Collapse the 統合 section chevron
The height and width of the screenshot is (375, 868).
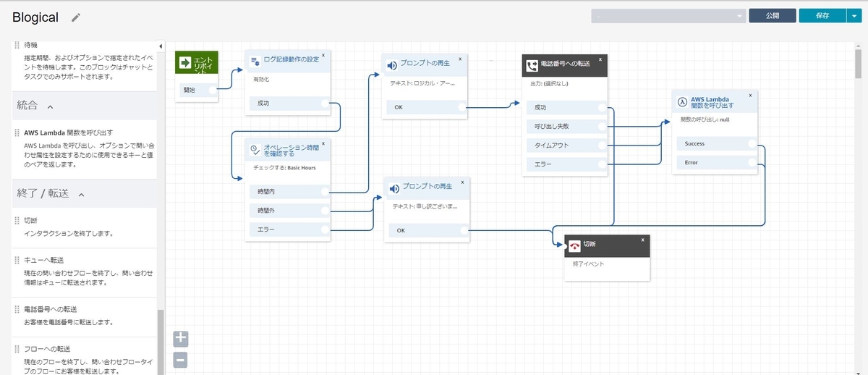point(51,106)
